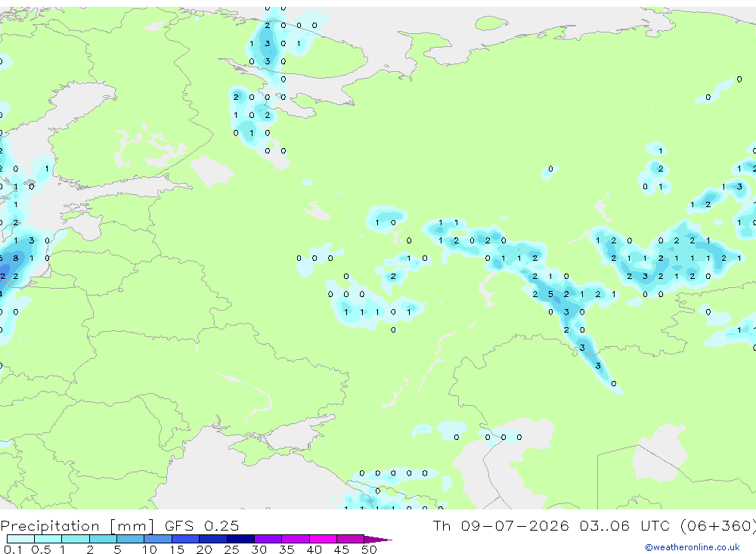This screenshot has height=554, width=756.
Task: Click the legend arrow tip above 50 mm
Action: (378, 540)
